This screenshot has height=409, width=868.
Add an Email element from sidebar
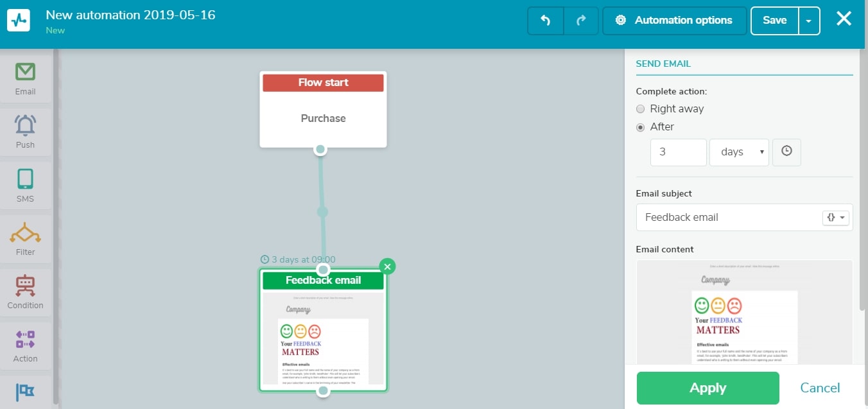26,78
